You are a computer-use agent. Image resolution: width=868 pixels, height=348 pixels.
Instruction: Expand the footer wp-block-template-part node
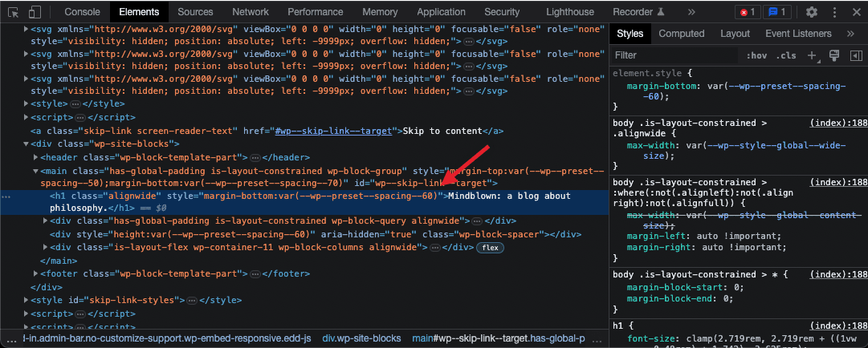coord(35,273)
